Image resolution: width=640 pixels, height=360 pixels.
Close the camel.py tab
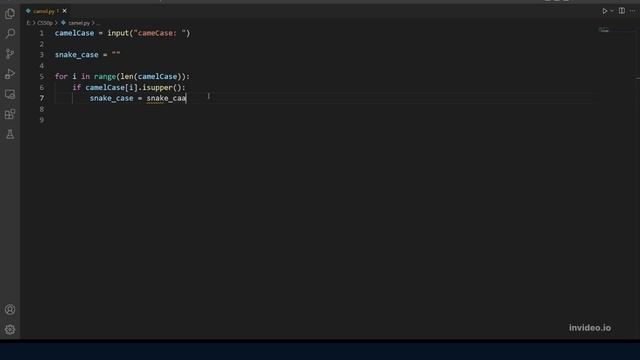pyautogui.click(x=64, y=11)
